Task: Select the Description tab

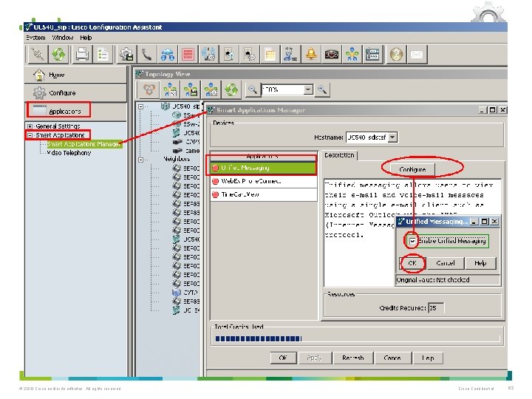Action: click(339, 155)
